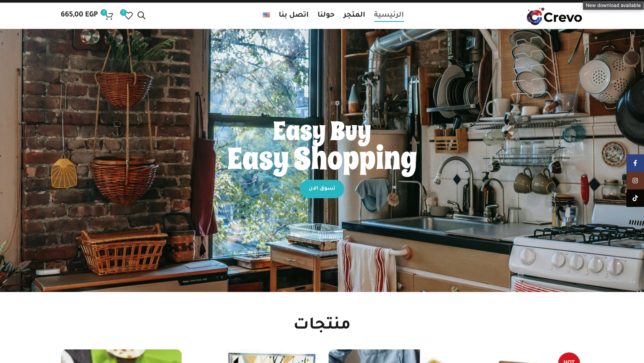The image size is (644, 363).
Task: Click the US flag language icon
Action: click(x=266, y=15)
